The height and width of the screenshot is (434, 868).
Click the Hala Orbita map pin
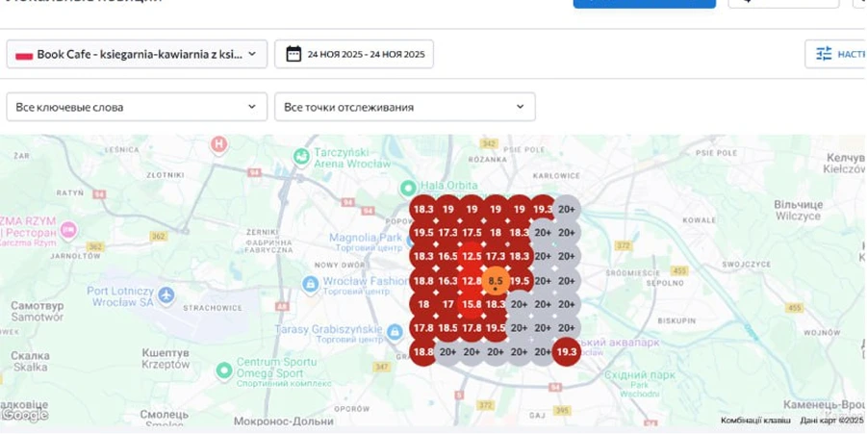(408, 187)
